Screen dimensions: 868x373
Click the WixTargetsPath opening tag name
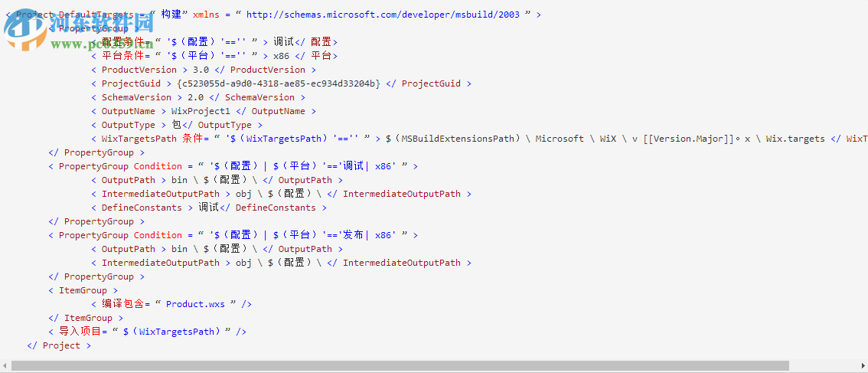(x=139, y=139)
